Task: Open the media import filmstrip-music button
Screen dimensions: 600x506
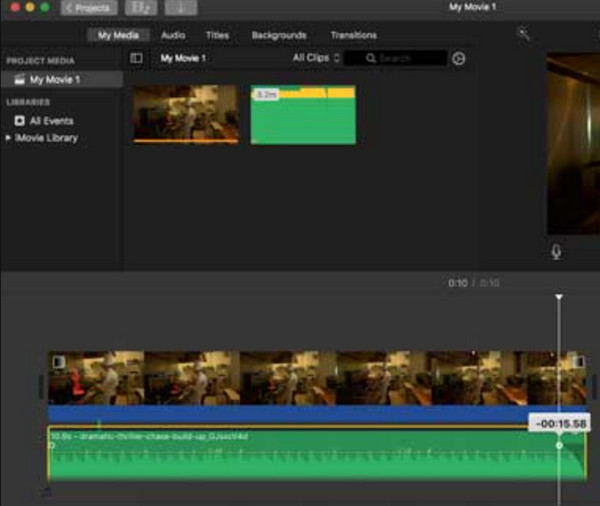Action: point(141,8)
